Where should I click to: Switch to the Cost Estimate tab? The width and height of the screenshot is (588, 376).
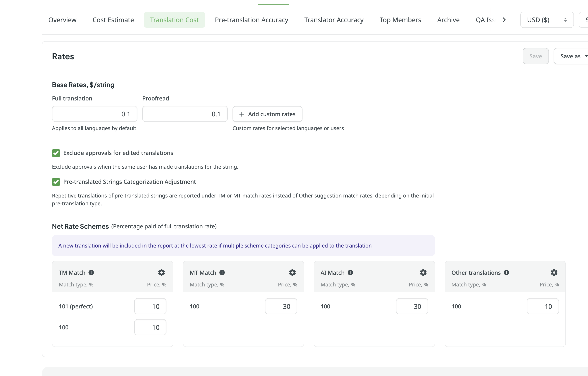pos(113,20)
